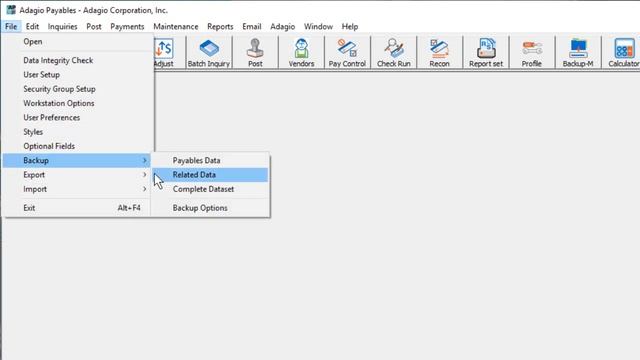Close the File menu via File
The image size is (640, 360).
pos(11,27)
